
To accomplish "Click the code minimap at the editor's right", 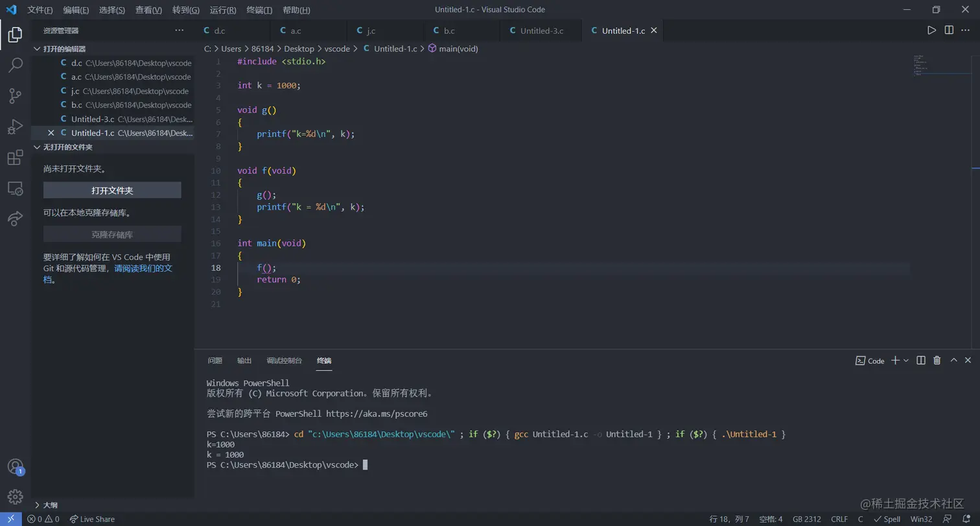I will click(941, 65).
